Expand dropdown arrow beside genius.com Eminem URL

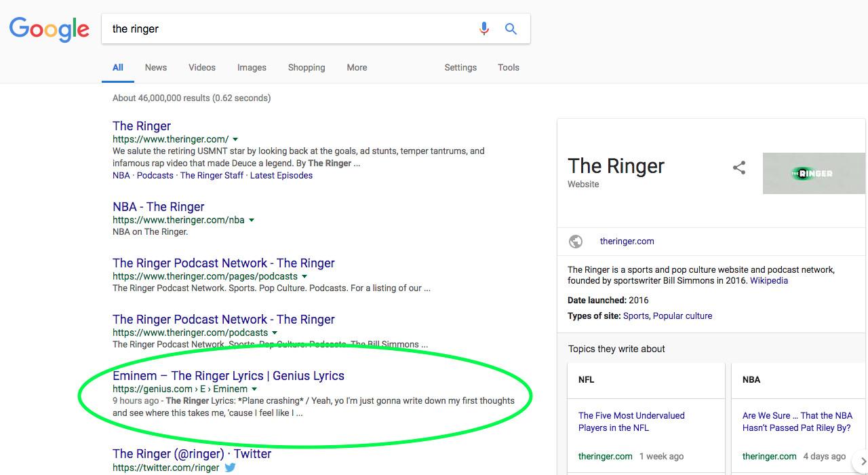tap(254, 389)
